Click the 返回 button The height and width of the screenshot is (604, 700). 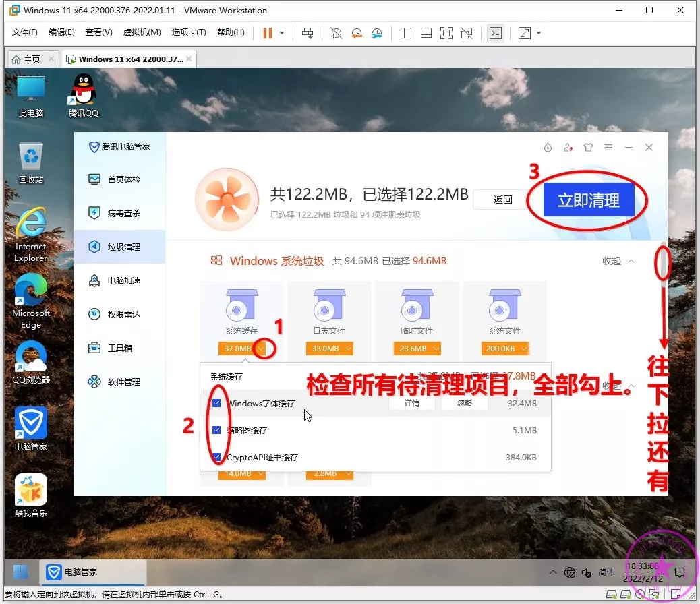[x=502, y=200]
